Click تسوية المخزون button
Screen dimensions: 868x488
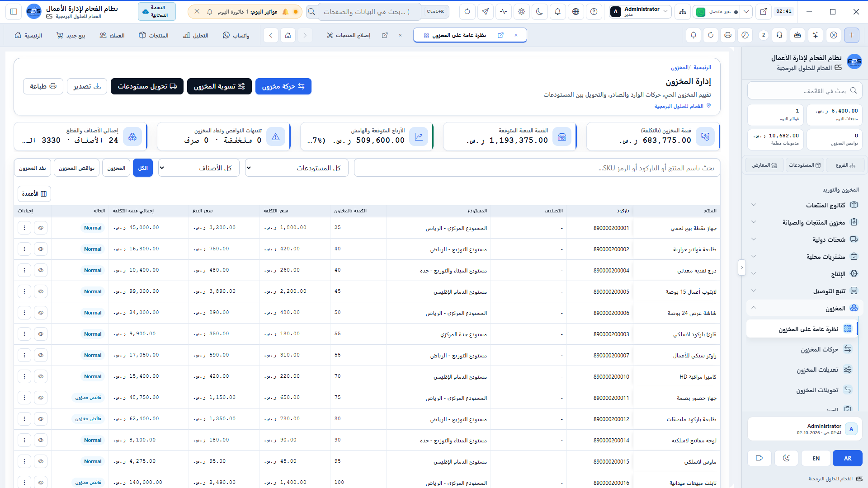pos(219,86)
